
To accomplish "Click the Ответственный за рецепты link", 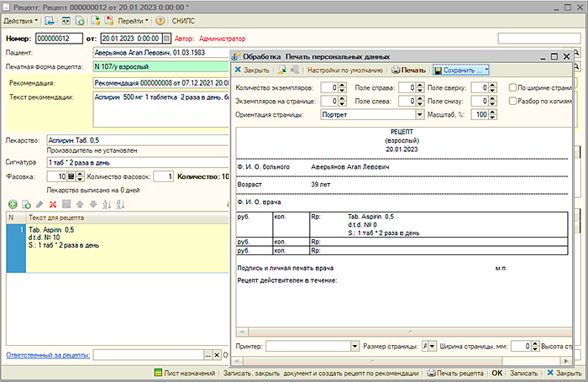I will 47,356.
